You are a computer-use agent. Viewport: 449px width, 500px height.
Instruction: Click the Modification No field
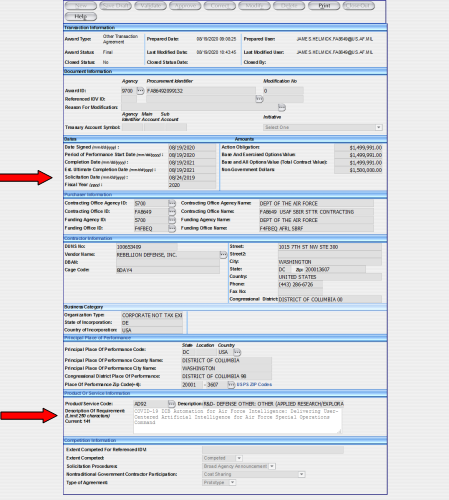283,91
